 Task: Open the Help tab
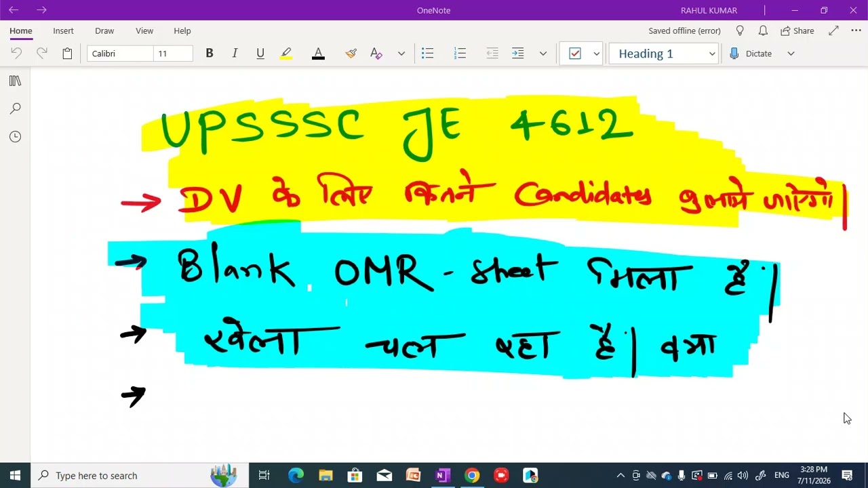(182, 30)
